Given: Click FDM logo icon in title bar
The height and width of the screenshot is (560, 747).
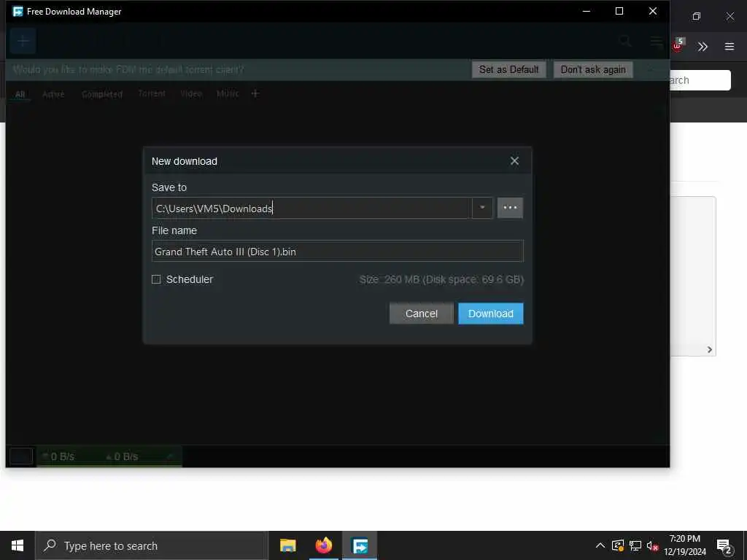Looking at the screenshot, I should [18, 12].
